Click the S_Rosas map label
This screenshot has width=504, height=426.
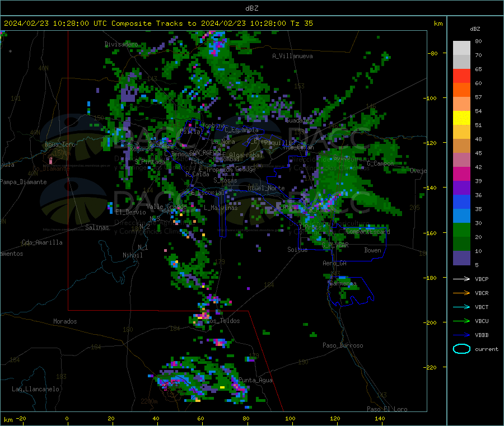(x=225, y=180)
